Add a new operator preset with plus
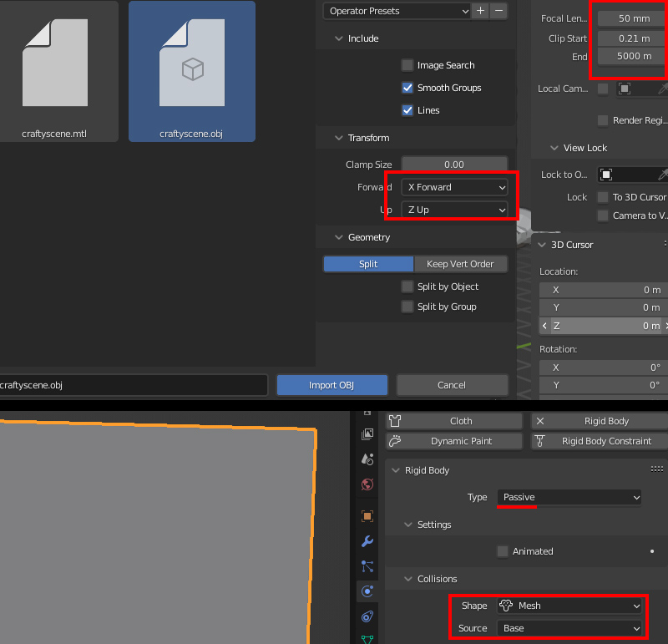Viewport: 668px width, 644px height. [481, 11]
